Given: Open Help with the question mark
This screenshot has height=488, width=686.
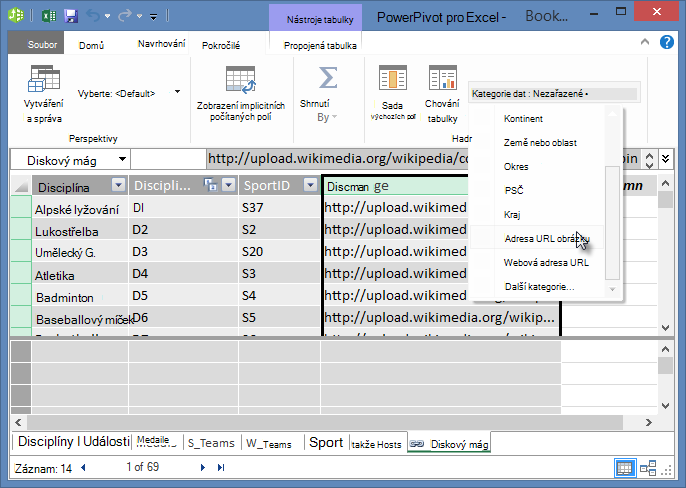Looking at the screenshot, I should tap(667, 42).
